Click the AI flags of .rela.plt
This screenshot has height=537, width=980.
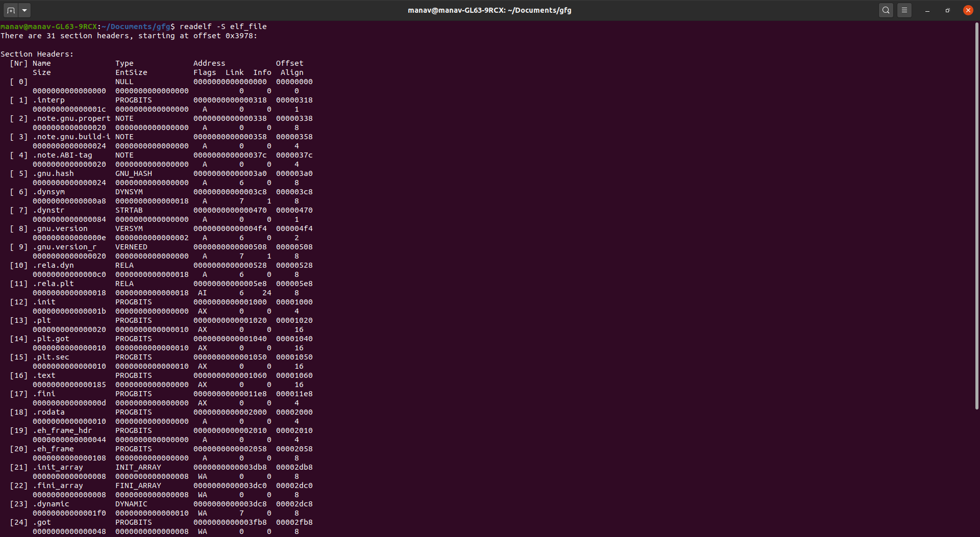click(203, 293)
